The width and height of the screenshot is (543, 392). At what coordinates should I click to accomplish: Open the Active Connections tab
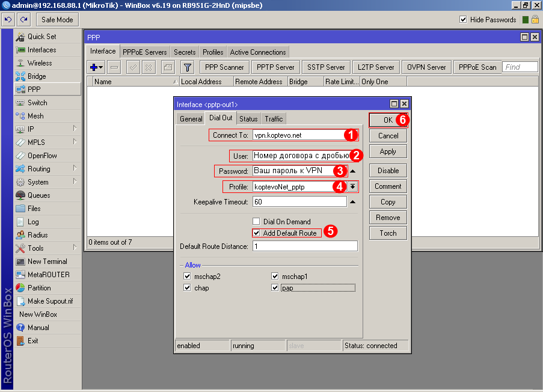258,52
